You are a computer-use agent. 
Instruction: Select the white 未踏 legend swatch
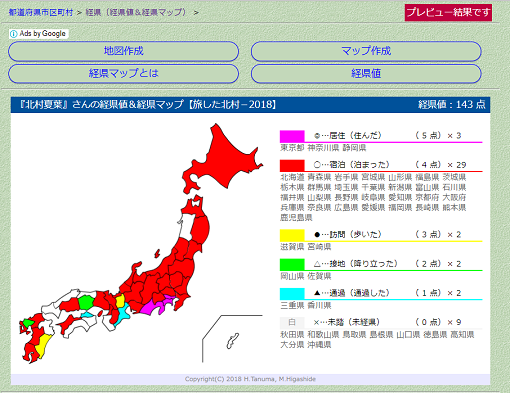[292, 323]
